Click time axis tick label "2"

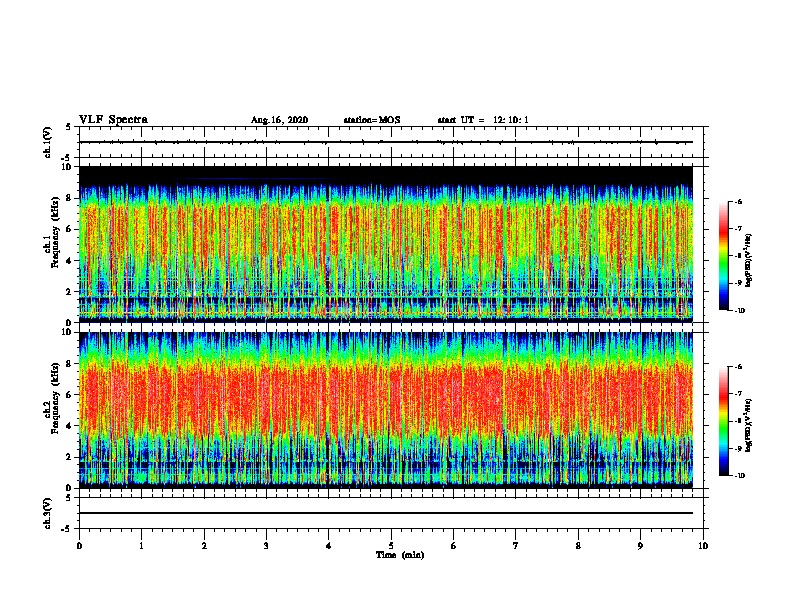coord(204,545)
